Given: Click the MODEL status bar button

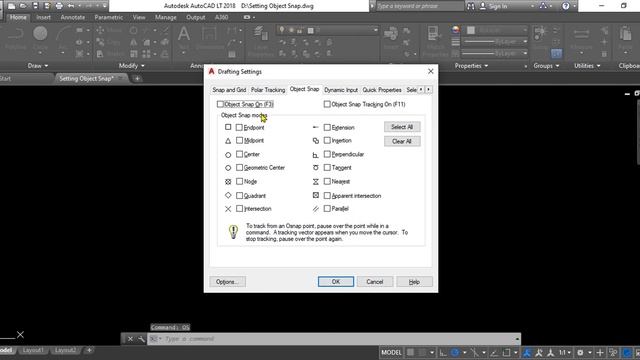Looking at the screenshot, I should (391, 352).
